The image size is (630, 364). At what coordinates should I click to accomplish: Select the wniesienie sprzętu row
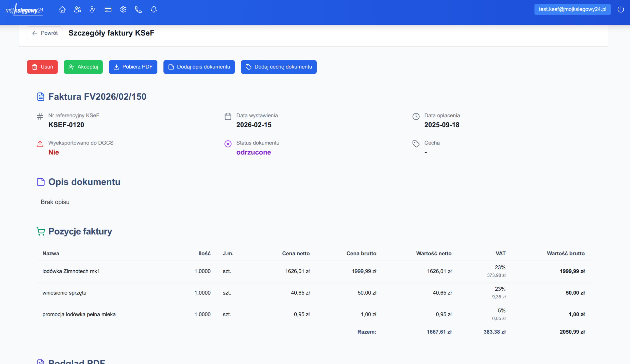[x=64, y=293]
